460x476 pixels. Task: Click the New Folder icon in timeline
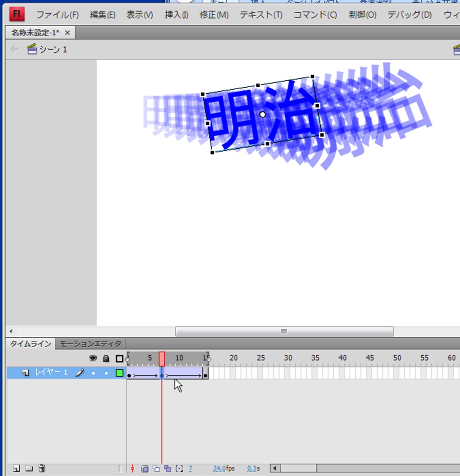click(29, 468)
